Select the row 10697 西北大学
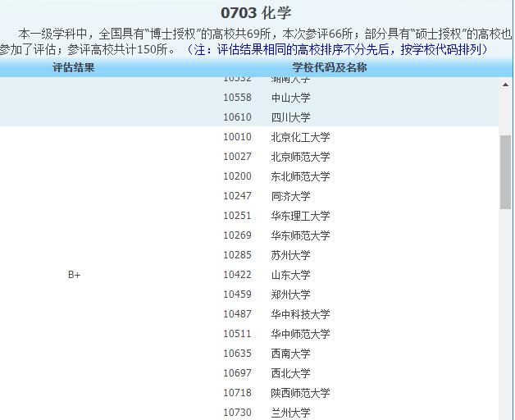Image resolution: width=515 pixels, height=420 pixels. (x=267, y=373)
